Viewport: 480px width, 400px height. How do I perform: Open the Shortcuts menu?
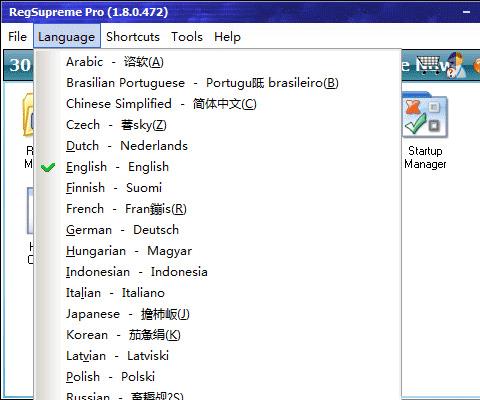tap(133, 36)
